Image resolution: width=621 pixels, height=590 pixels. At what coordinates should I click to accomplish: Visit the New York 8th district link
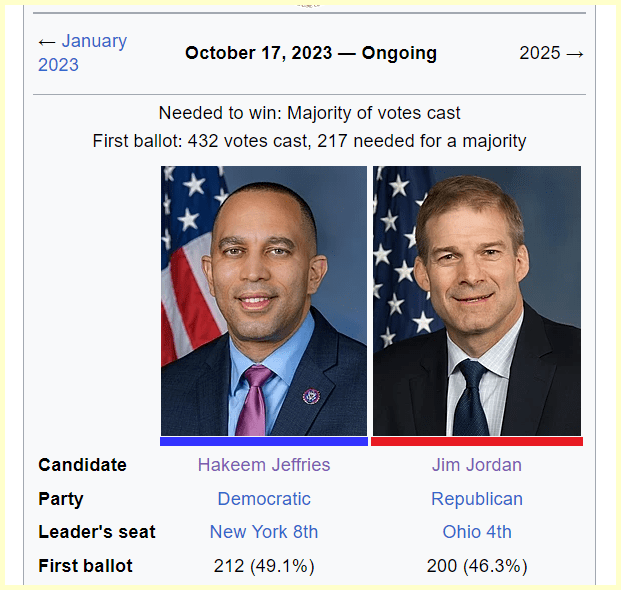(264, 532)
